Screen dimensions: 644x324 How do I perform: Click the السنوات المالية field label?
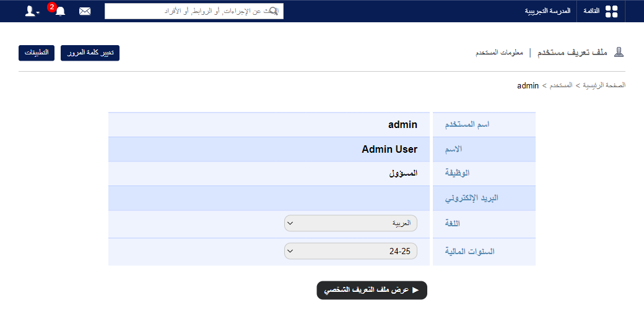coord(469,251)
